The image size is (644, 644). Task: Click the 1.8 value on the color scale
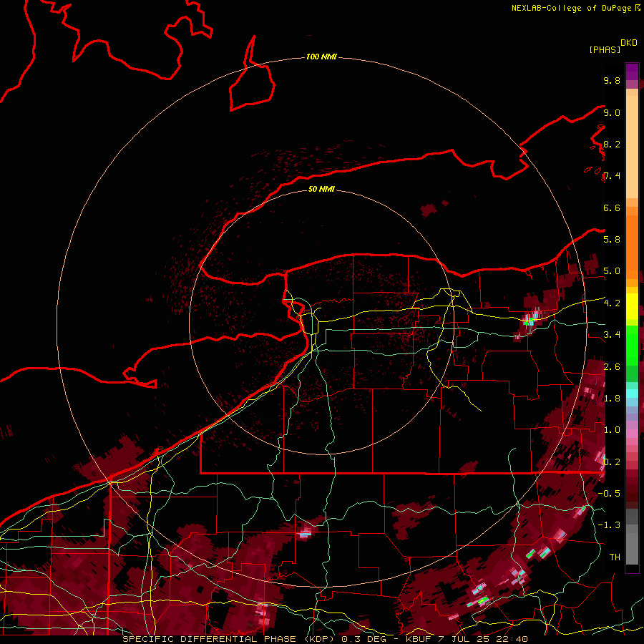click(x=612, y=398)
